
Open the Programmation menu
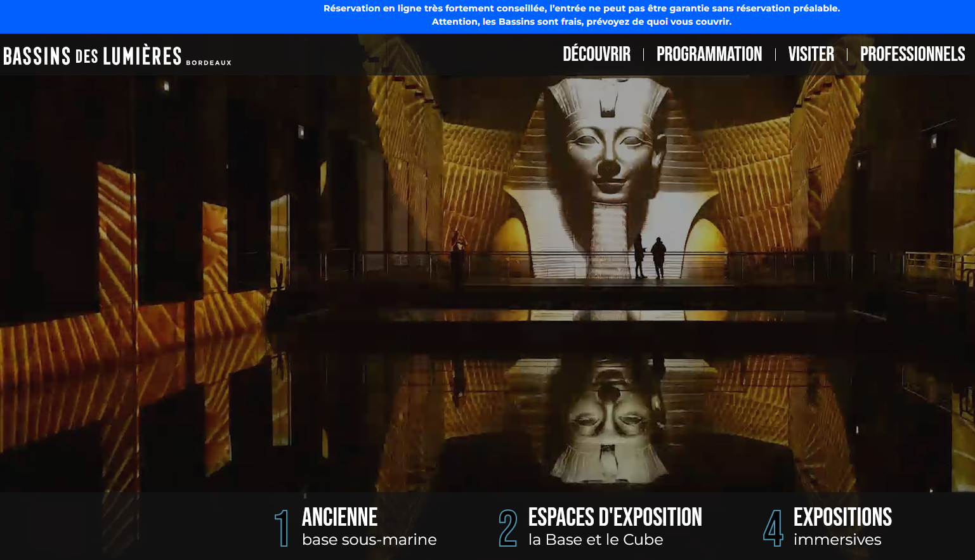(709, 54)
